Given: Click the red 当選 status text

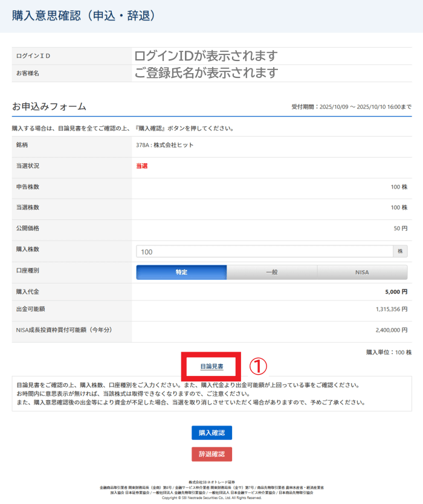Looking at the screenshot, I should [x=141, y=166].
